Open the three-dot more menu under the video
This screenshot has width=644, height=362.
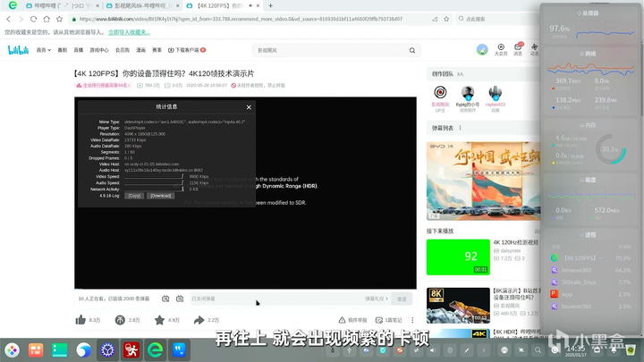(412, 320)
